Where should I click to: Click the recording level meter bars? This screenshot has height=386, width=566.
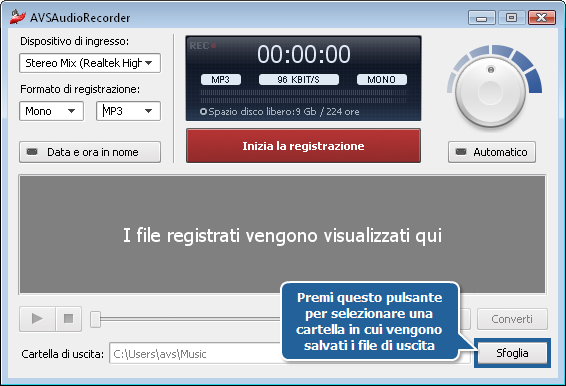coord(303,96)
